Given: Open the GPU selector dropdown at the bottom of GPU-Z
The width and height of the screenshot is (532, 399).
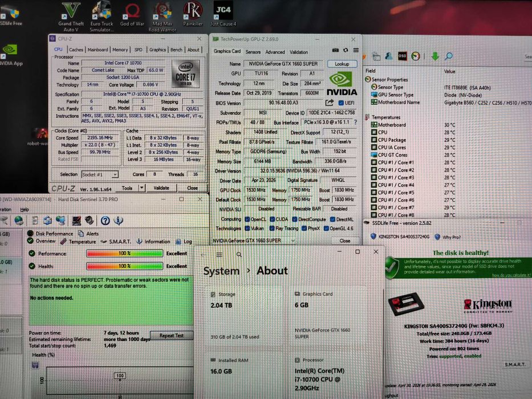Looking at the screenshot, I should 253,241.
